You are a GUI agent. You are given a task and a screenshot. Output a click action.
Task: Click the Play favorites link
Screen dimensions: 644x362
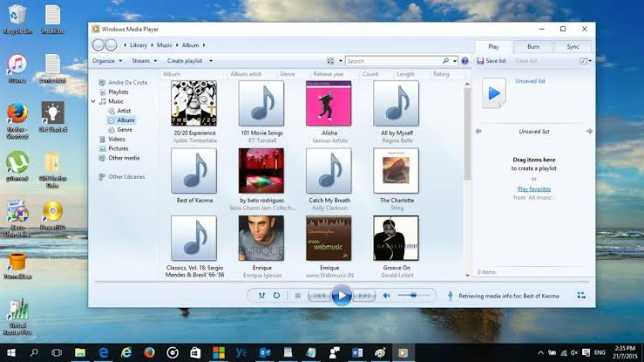coord(533,188)
